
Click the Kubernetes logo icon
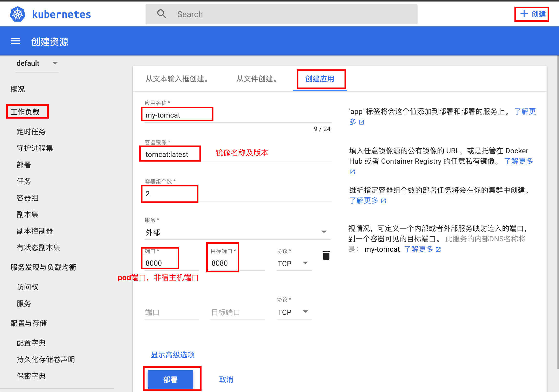(x=18, y=14)
